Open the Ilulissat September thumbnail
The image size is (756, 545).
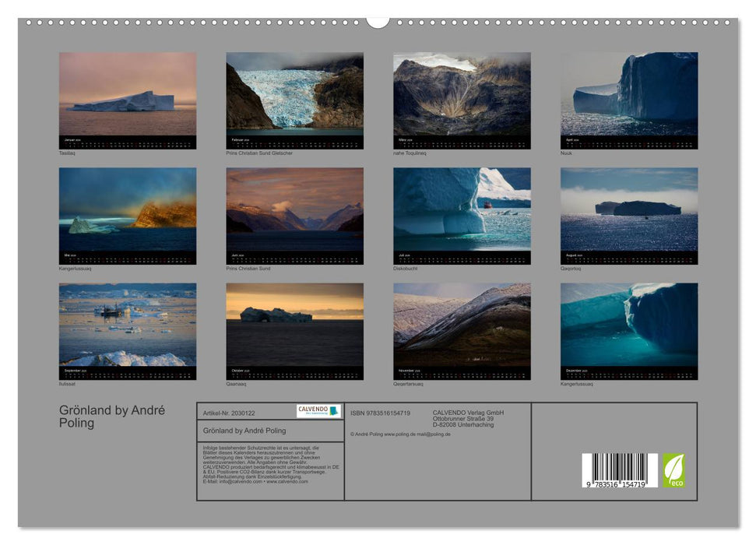(126, 327)
